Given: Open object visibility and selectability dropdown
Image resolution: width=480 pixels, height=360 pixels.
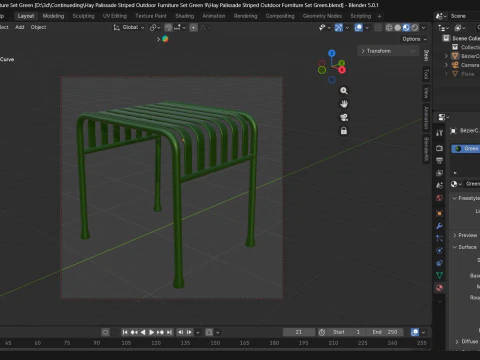Looking at the screenshot, I should pyautogui.click(x=324, y=28).
